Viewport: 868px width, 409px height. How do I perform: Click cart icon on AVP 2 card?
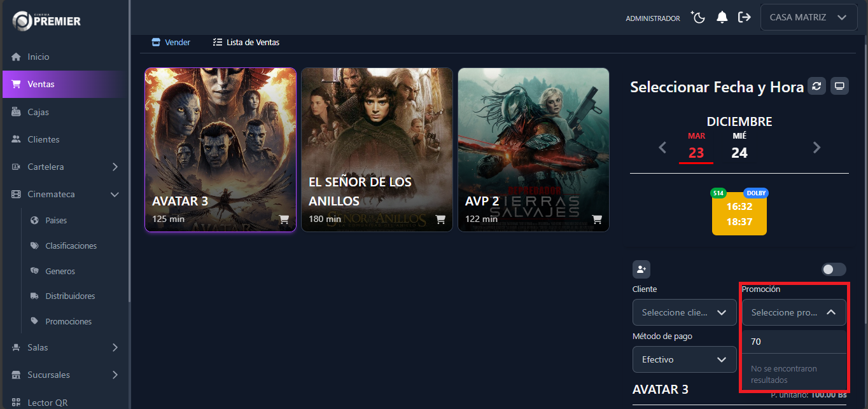click(x=597, y=219)
